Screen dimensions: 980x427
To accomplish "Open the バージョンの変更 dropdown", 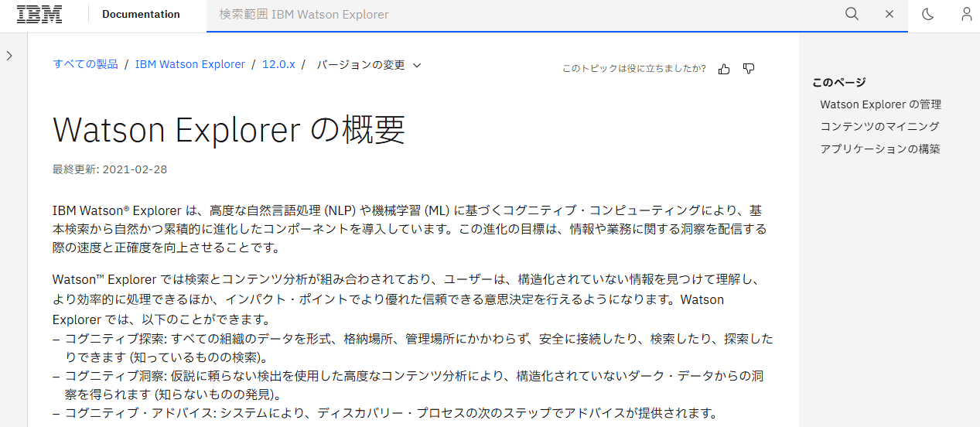I will (369, 65).
